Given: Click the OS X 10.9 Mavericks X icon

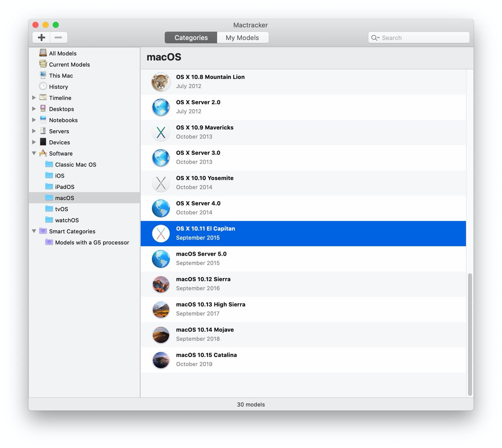Looking at the screenshot, I should tap(161, 132).
